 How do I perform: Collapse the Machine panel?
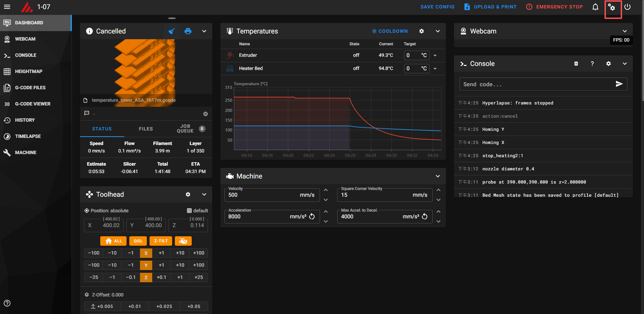click(x=437, y=176)
